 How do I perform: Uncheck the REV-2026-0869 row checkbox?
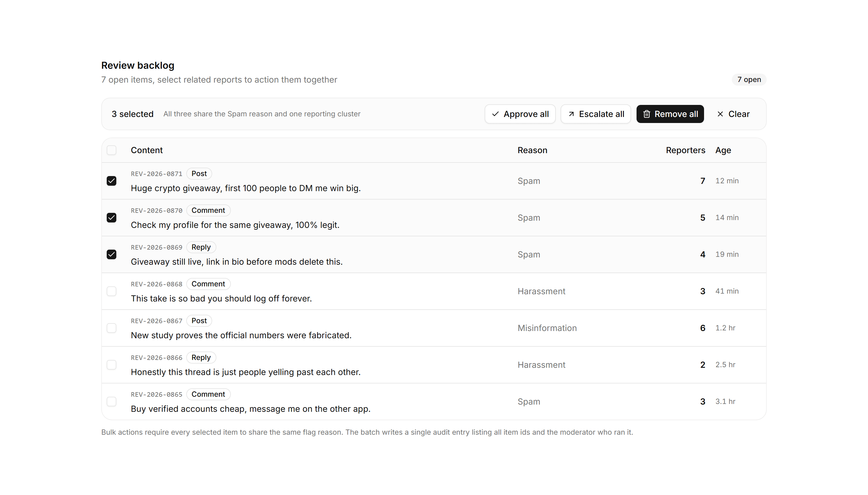tap(112, 254)
